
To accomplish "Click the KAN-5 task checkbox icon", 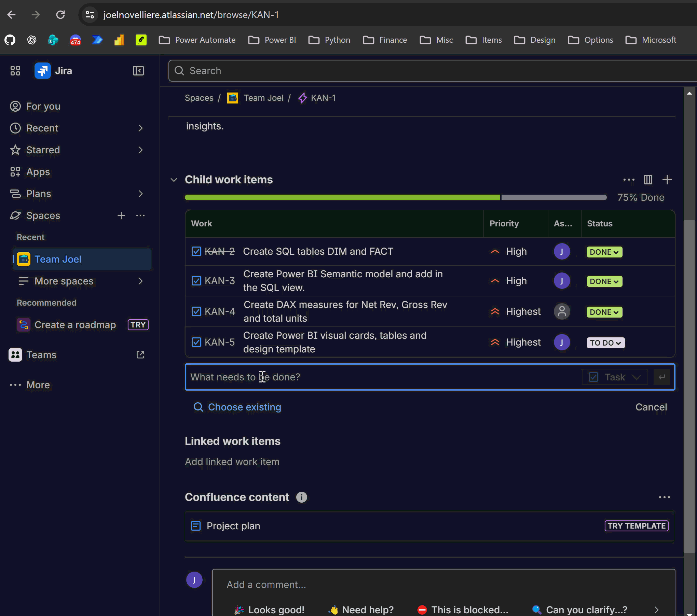I will (x=196, y=342).
